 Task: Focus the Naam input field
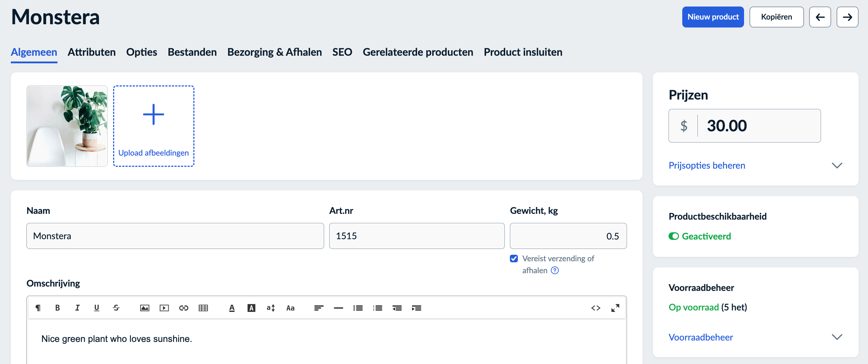[x=175, y=236]
